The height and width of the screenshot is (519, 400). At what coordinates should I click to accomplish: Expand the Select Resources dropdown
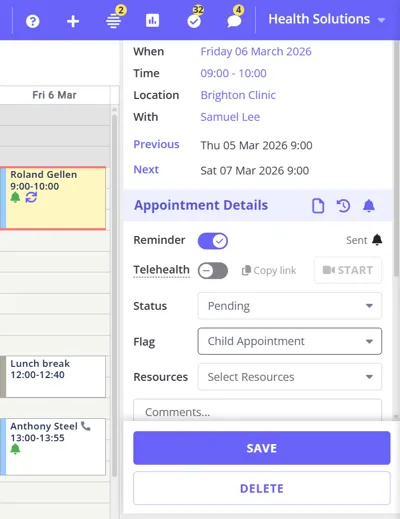[290, 377]
